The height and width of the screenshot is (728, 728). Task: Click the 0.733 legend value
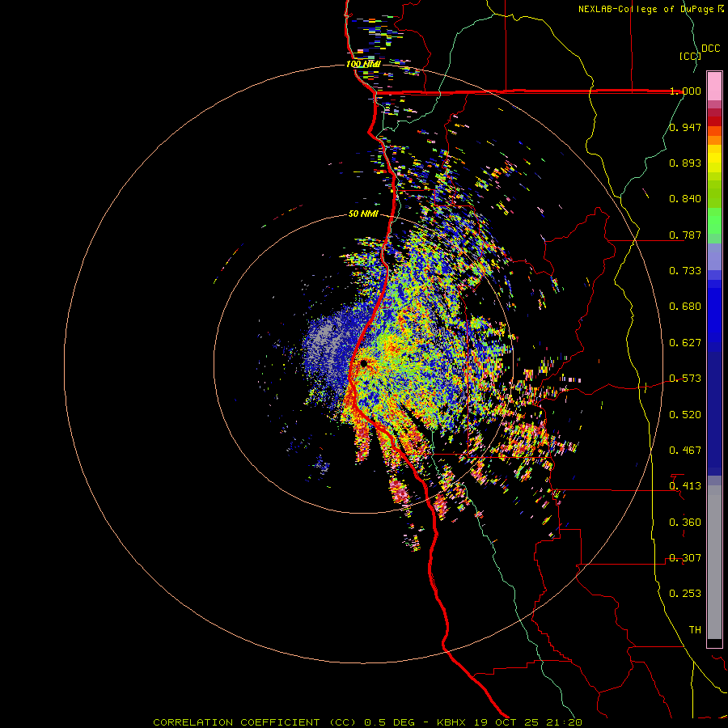click(685, 271)
